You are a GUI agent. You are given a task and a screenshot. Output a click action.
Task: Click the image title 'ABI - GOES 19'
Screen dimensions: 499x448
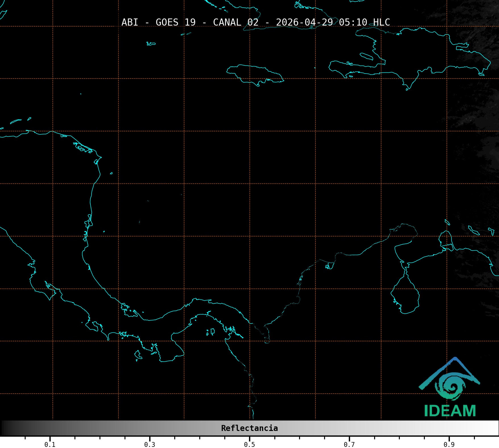pos(158,22)
